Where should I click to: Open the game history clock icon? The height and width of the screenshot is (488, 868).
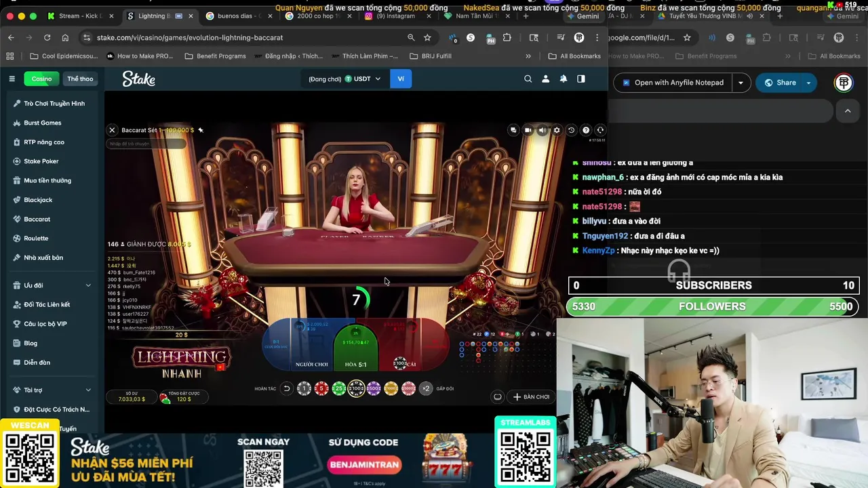click(571, 130)
